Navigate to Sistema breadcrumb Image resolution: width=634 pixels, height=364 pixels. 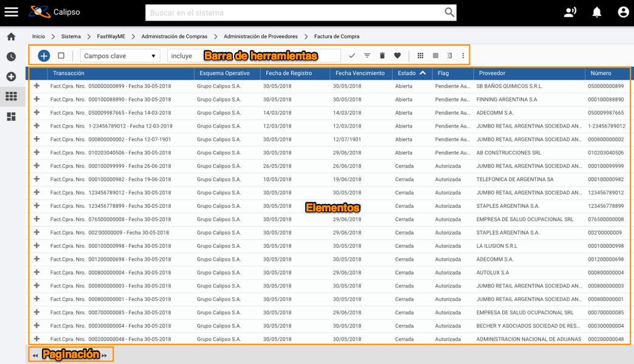coord(71,36)
